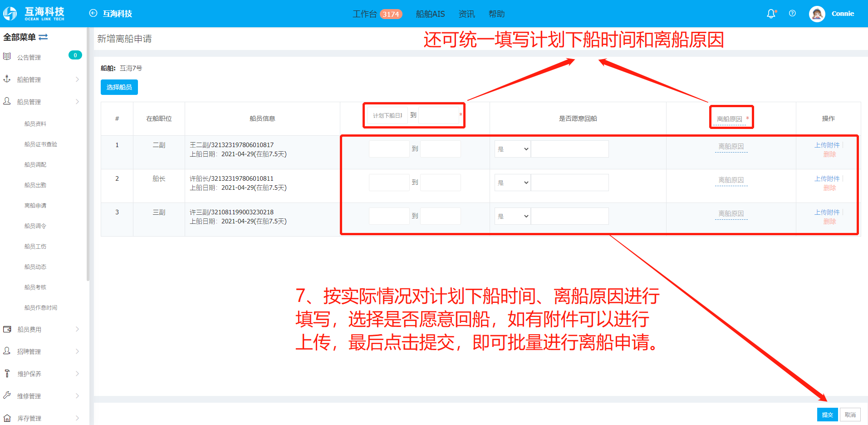Viewport: 868px width, 425px height.
Task: Open the 船员资料 submenu
Action: point(35,124)
